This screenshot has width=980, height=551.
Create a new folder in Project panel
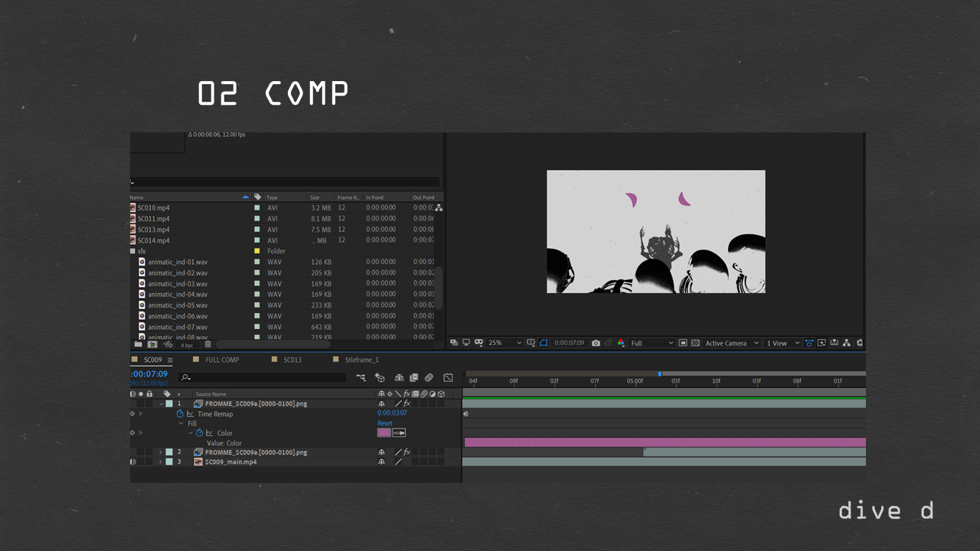139,344
